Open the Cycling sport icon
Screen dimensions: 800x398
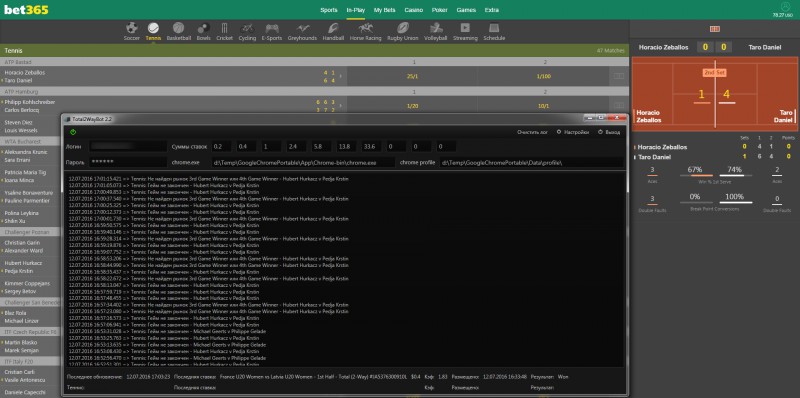[x=247, y=28]
